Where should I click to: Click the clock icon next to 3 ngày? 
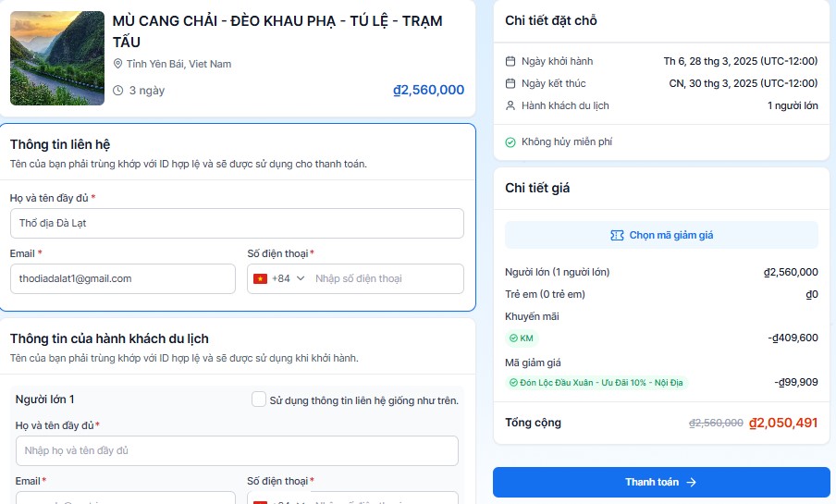117,91
